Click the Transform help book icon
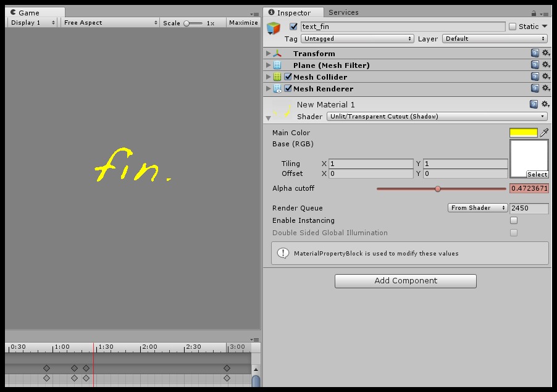Image resolution: width=557 pixels, height=392 pixels. click(x=535, y=54)
